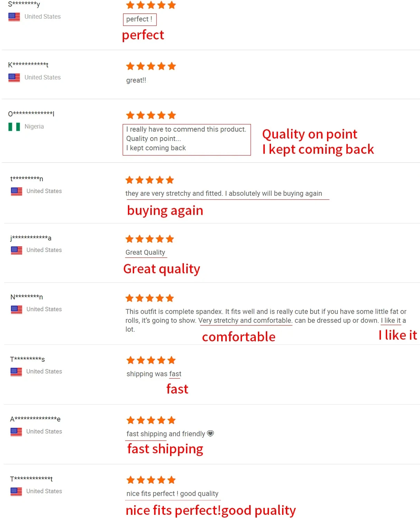The image size is (420, 520).
Task: Click the heart emoji after 'friendly'
Action: [211, 434]
